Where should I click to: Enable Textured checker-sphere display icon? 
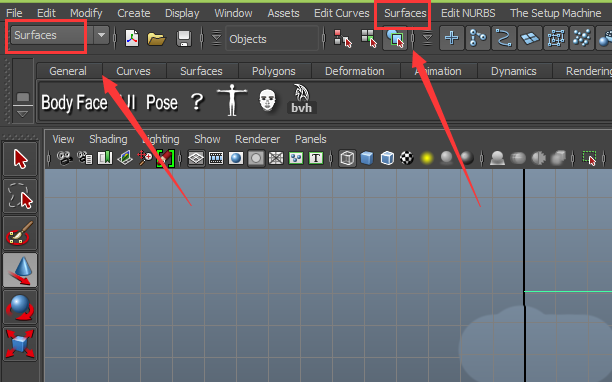tap(407, 158)
